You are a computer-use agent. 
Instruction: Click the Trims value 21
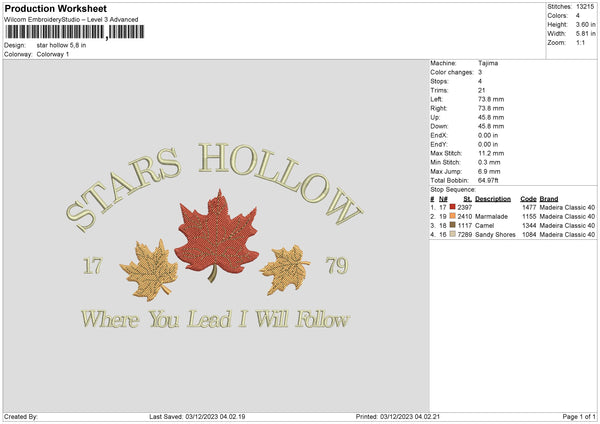coord(481,90)
